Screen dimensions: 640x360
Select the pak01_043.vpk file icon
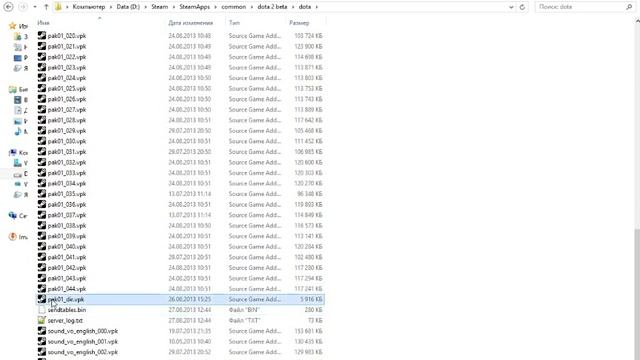coord(42,278)
